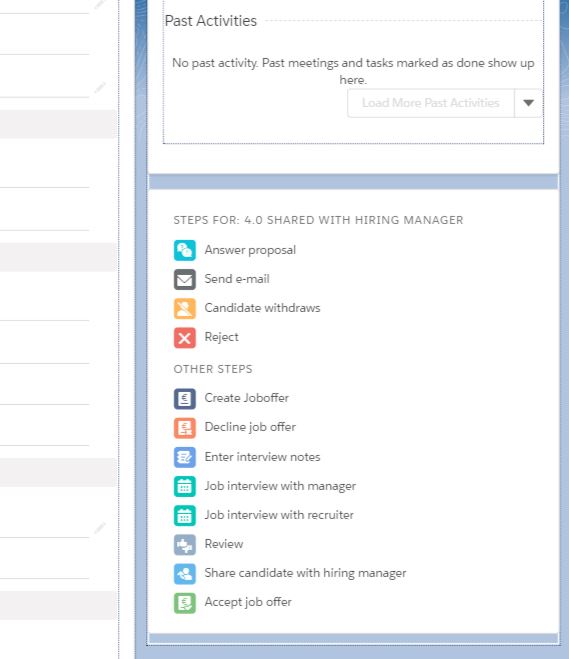Open Share candidate with hiring manager link
The image size is (569, 659).
click(x=305, y=573)
